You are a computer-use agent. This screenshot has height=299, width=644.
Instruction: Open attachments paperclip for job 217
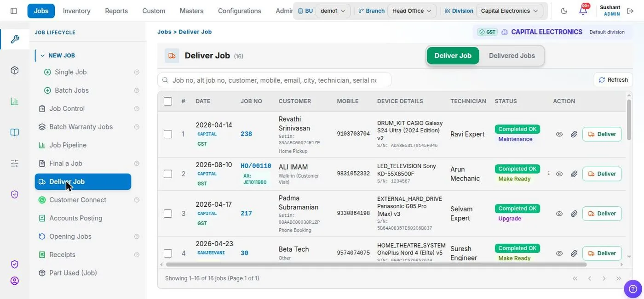point(574,214)
